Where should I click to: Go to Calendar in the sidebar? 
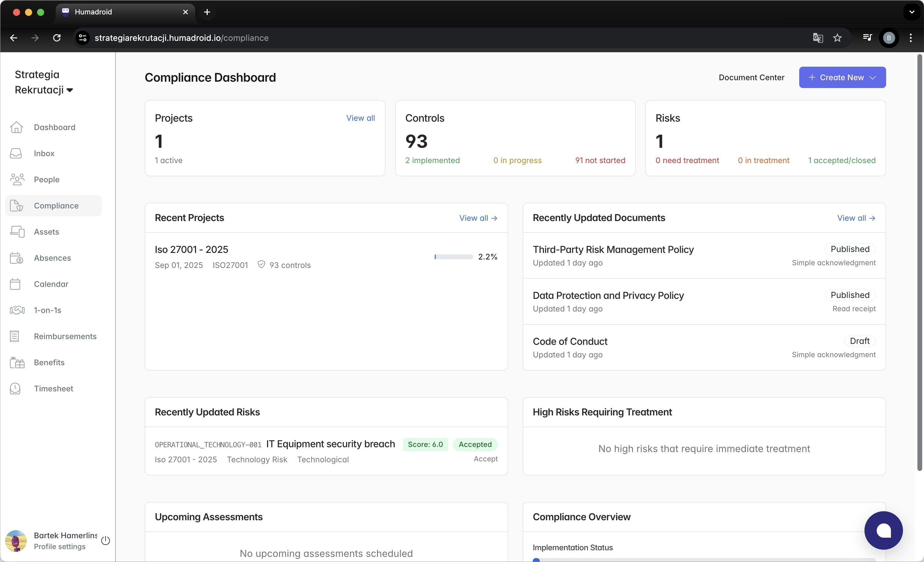pos(51,284)
